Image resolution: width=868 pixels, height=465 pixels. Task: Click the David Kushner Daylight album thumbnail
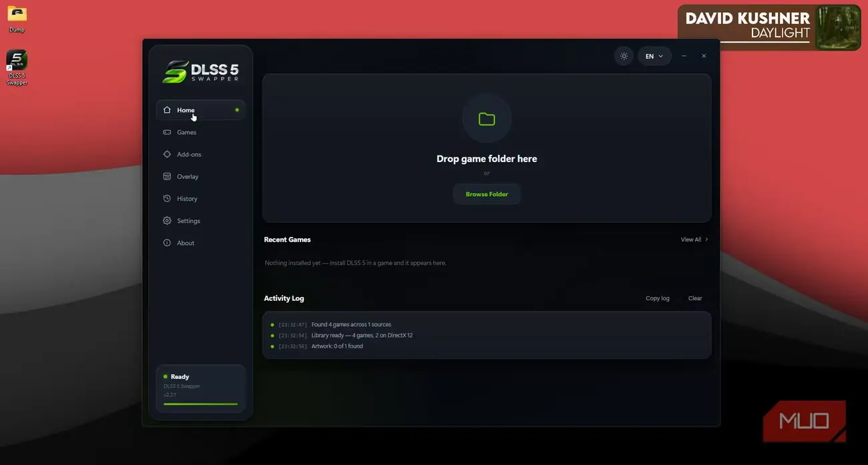coord(837,27)
